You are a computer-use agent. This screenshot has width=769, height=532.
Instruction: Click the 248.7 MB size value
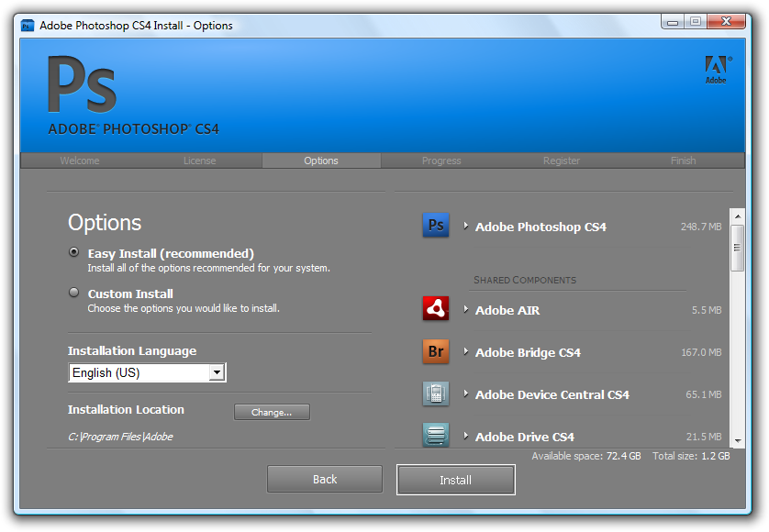click(x=701, y=227)
